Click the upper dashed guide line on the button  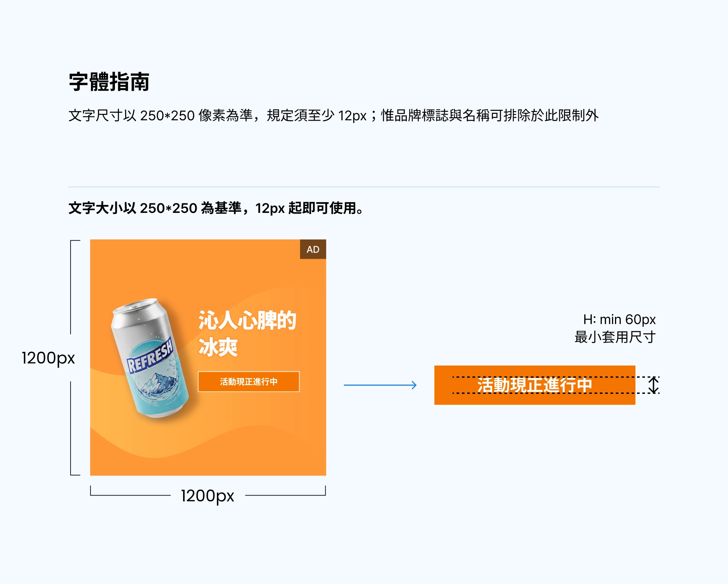coord(556,377)
